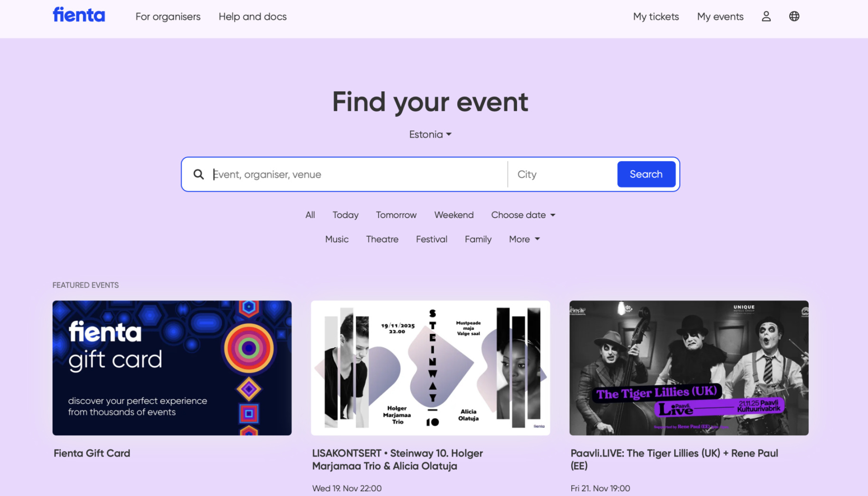The width and height of the screenshot is (868, 496).
Task: Go to My events
Action: click(720, 17)
